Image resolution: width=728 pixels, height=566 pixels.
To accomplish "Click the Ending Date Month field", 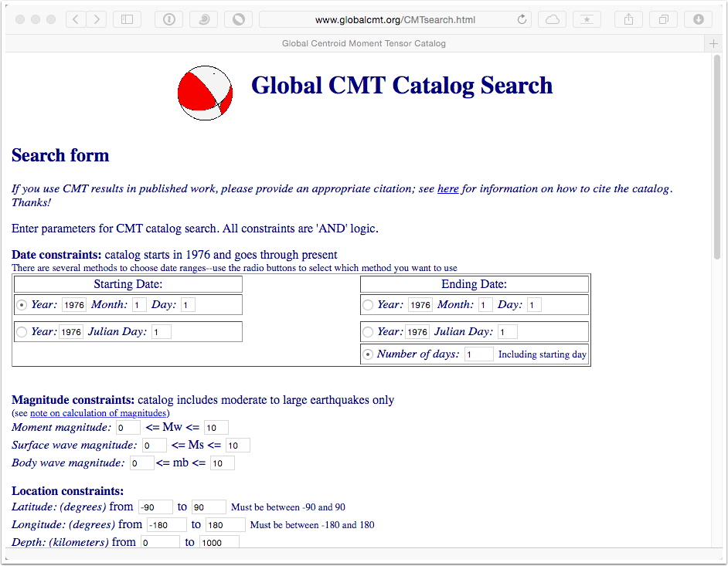I will pyautogui.click(x=485, y=305).
